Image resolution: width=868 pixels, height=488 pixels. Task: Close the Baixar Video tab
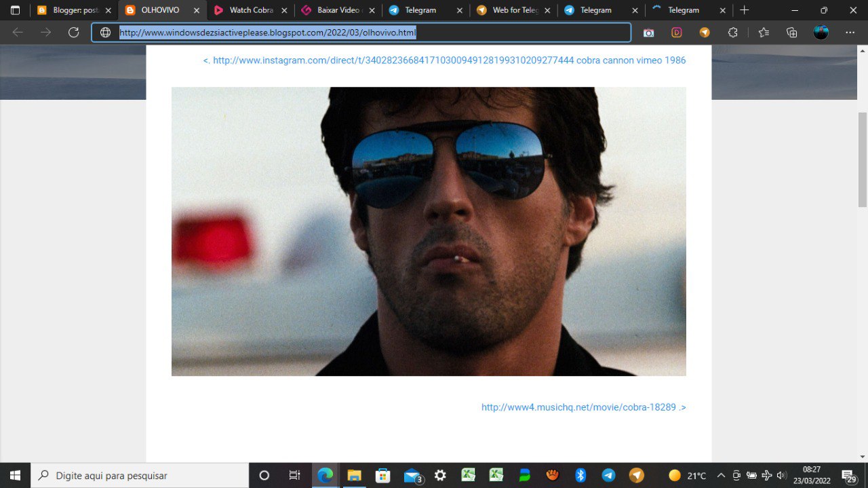pyautogui.click(x=372, y=10)
